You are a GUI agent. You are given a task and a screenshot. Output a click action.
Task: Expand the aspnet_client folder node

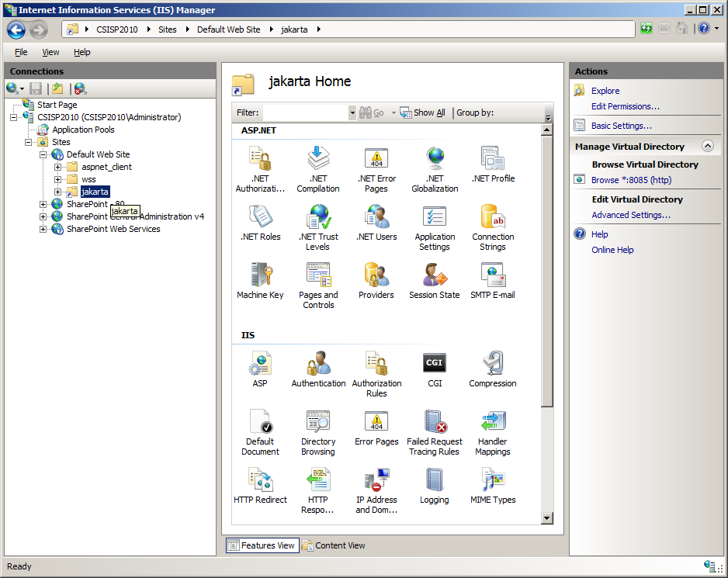click(58, 167)
